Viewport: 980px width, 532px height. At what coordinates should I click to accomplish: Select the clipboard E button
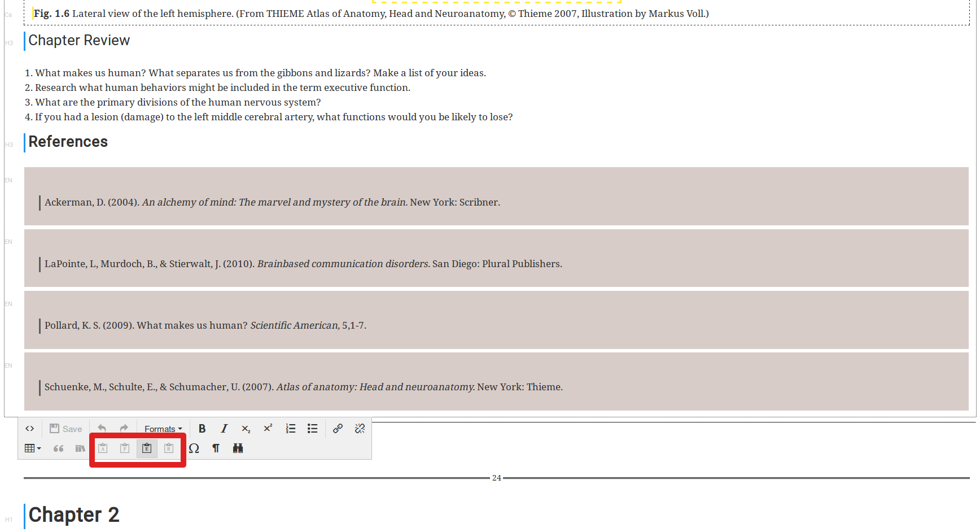(x=147, y=448)
